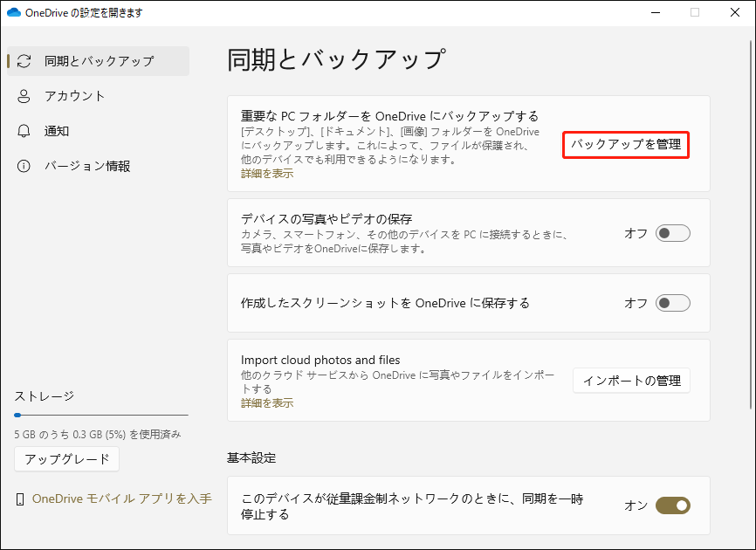
Task: Turn off 従量課金制ネットワーク sync pause switch
Action: tap(672, 505)
